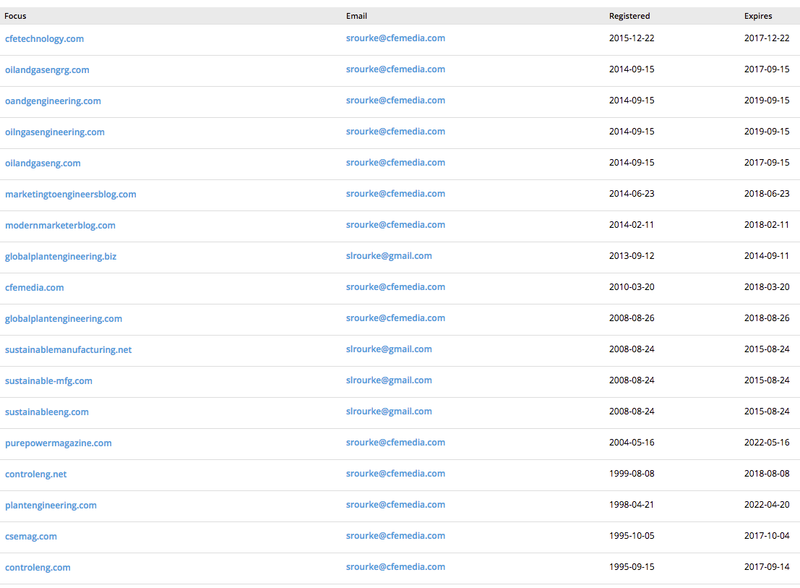The width and height of the screenshot is (800, 588).
Task: Open the csemag.com domain link
Action: 31,537
